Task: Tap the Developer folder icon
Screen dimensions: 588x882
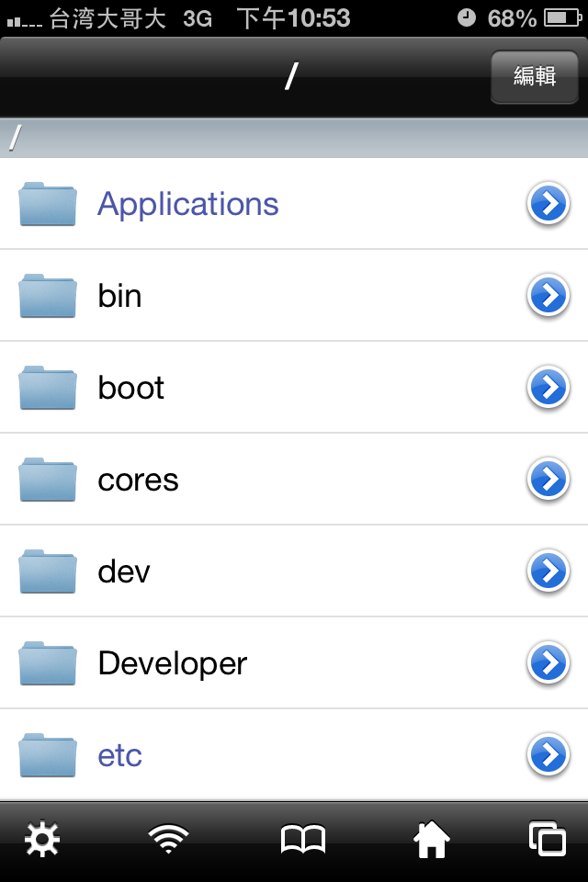Action: pyautogui.click(x=47, y=663)
